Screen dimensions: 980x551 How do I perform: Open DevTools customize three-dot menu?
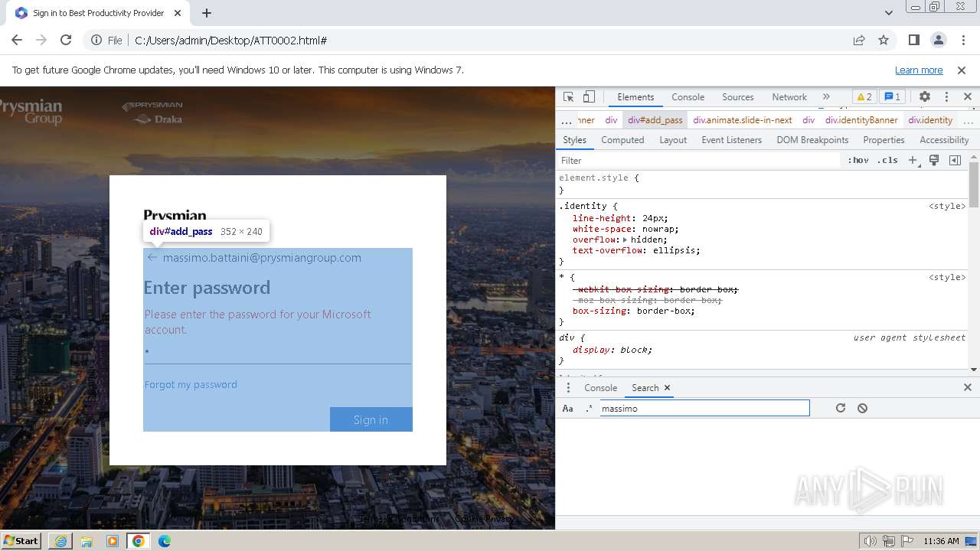pos(946,97)
